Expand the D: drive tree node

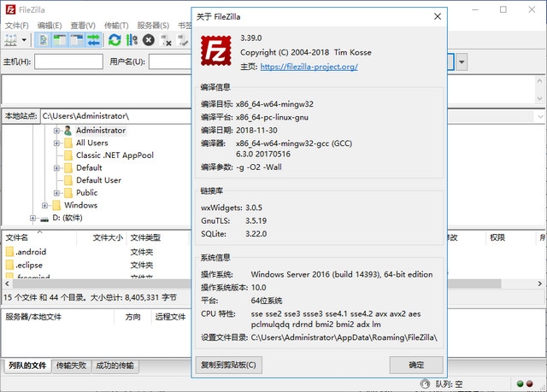tap(32, 218)
